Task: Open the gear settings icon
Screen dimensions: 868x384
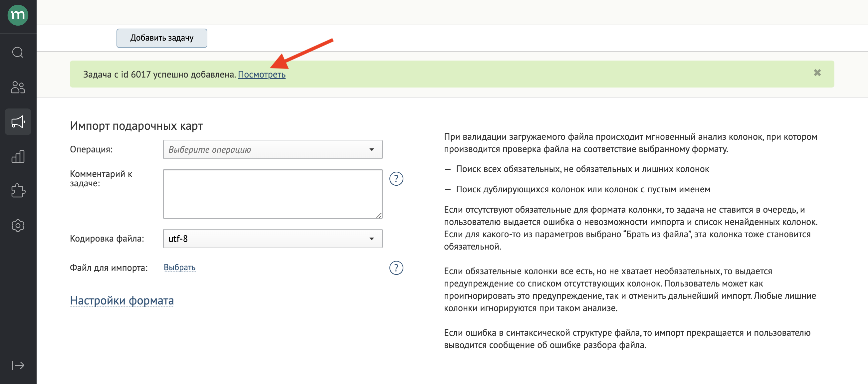Action: (x=18, y=225)
